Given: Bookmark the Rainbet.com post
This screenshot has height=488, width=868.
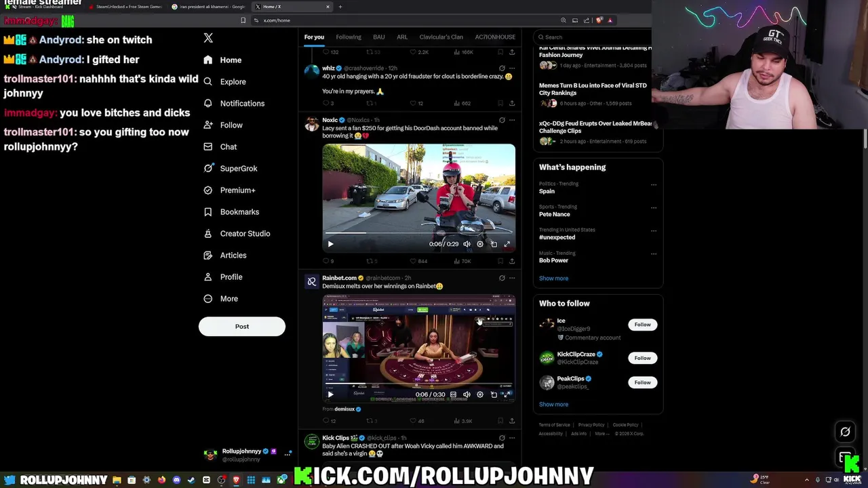Looking at the screenshot, I should (500, 421).
